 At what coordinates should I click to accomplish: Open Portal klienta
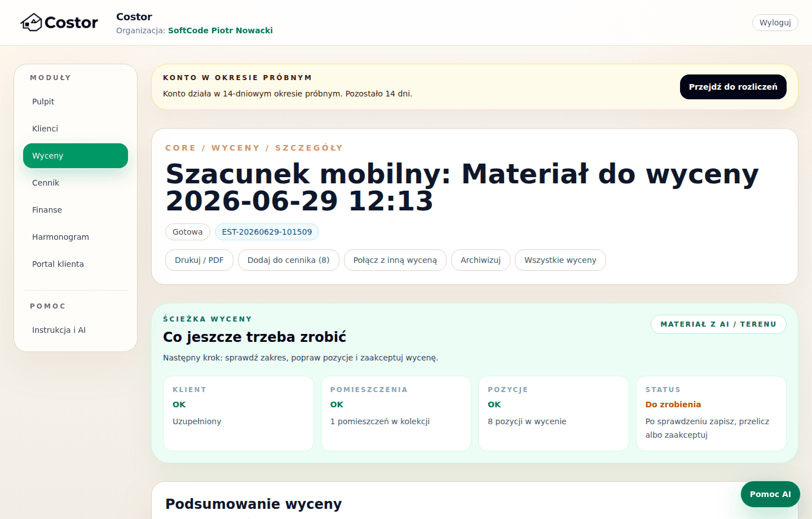pyautogui.click(x=76, y=264)
